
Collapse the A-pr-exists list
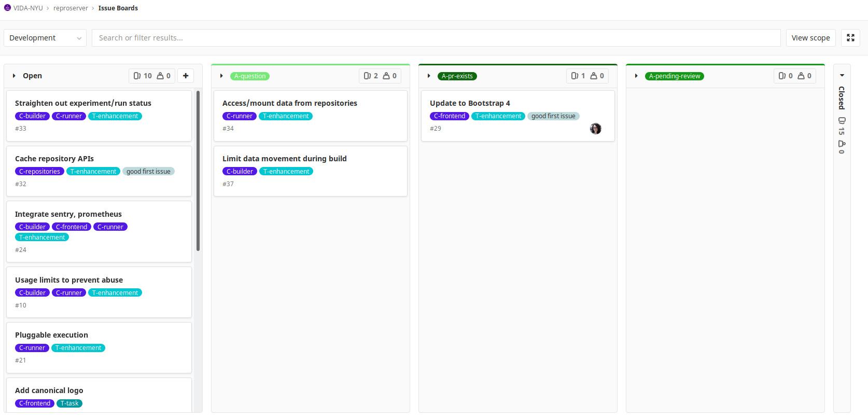tap(429, 76)
